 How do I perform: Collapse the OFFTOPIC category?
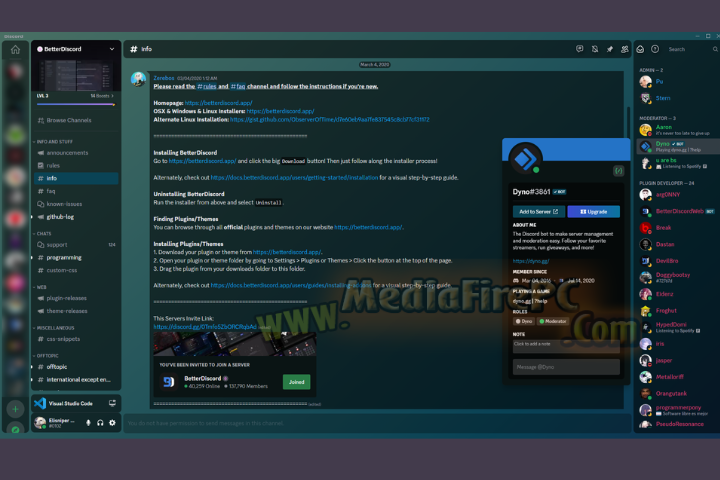[46, 356]
